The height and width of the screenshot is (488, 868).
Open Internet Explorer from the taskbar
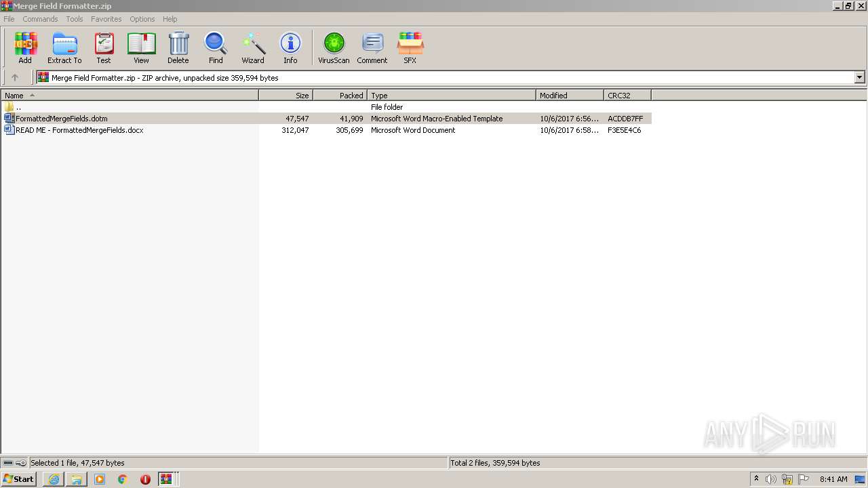(54, 479)
